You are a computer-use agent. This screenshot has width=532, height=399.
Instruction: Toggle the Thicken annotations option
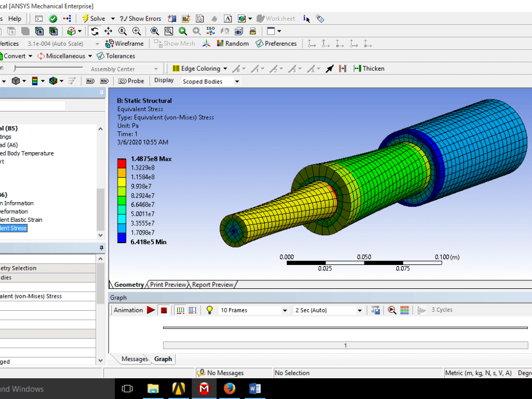tap(369, 68)
